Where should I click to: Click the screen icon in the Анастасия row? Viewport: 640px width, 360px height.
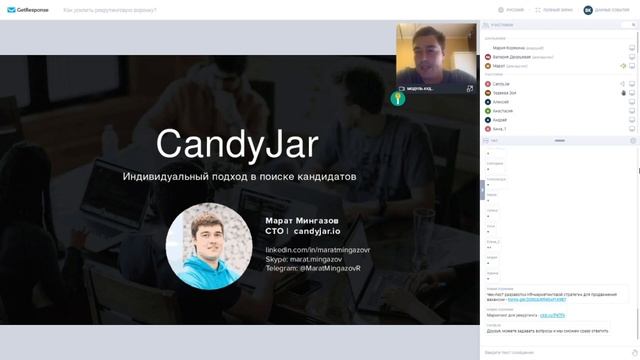tap(632, 111)
